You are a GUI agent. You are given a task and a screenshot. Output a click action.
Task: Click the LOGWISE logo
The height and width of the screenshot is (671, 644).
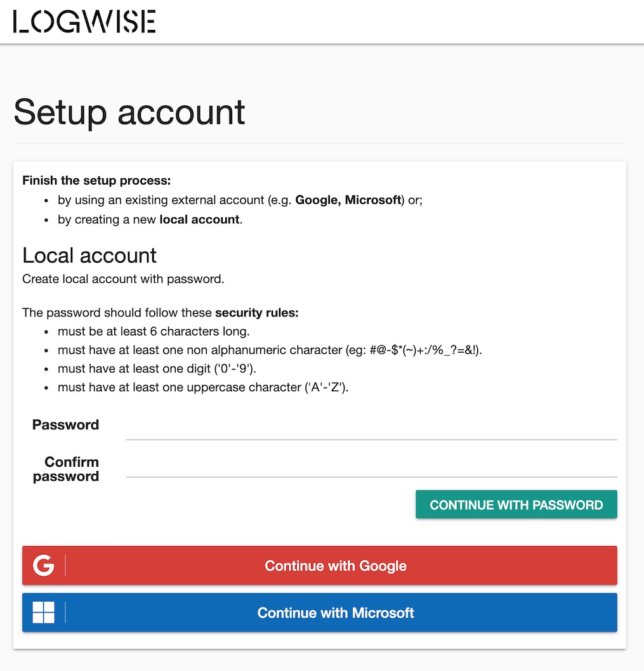pos(84,22)
